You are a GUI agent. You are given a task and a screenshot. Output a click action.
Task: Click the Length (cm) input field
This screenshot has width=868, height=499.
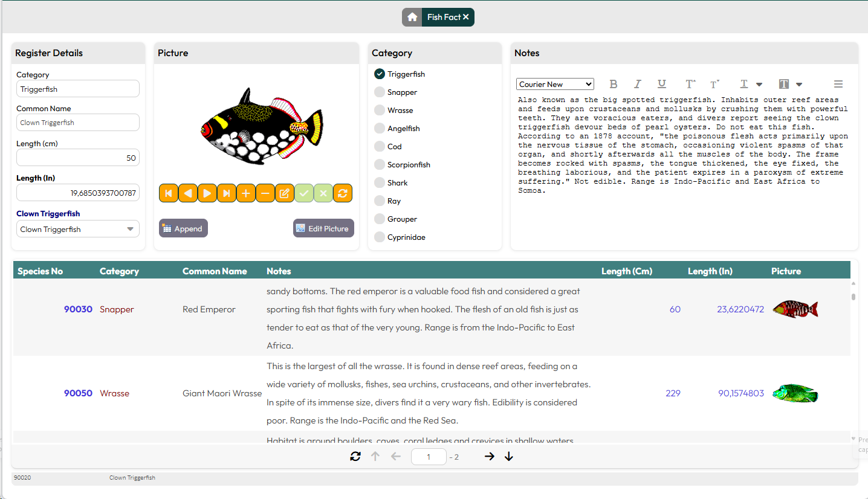point(78,158)
